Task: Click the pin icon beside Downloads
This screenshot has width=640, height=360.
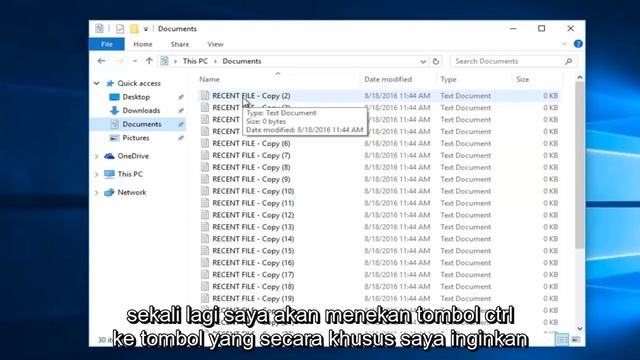Action: [180, 111]
